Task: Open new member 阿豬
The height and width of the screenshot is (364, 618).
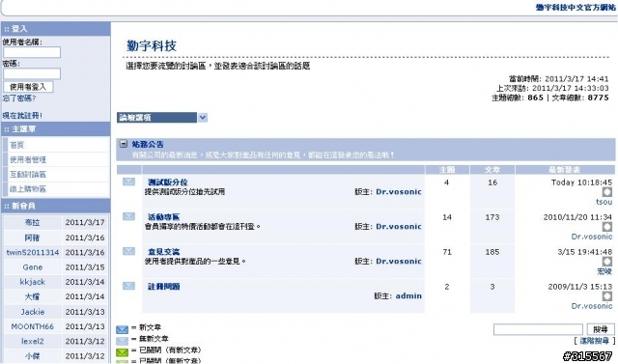Action: pos(32,238)
